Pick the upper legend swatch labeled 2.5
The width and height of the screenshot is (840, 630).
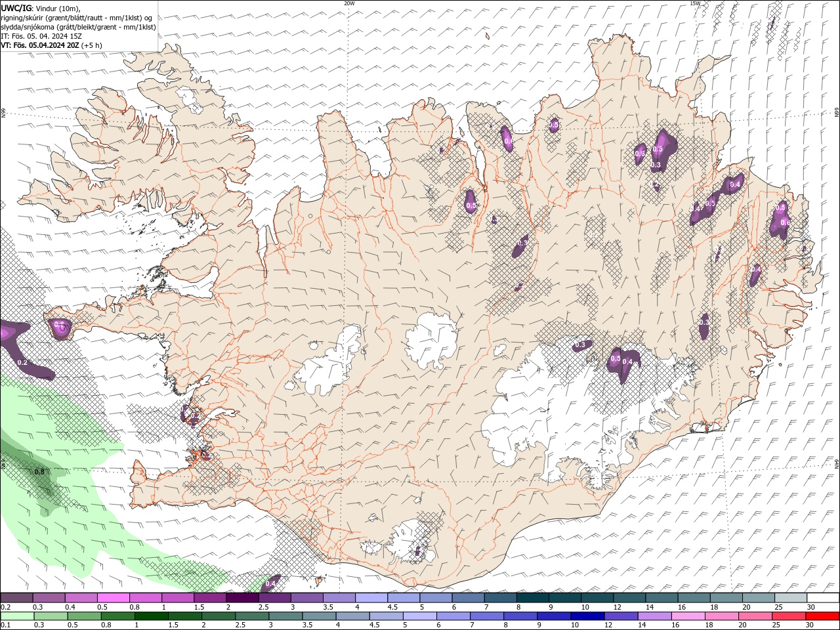pyautogui.click(x=274, y=598)
